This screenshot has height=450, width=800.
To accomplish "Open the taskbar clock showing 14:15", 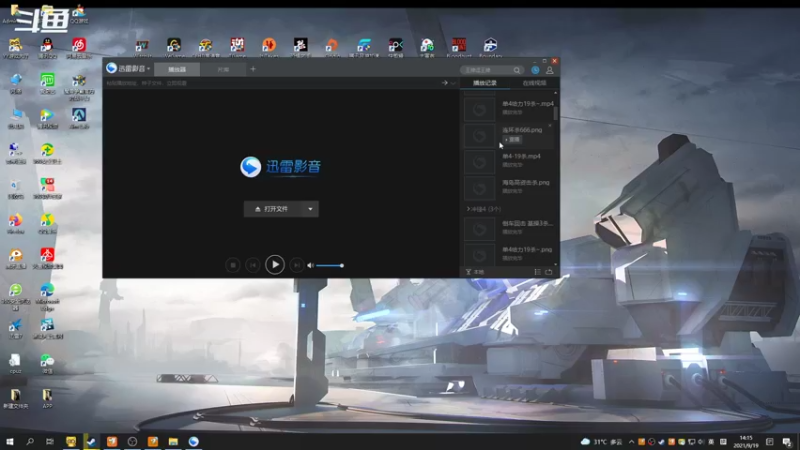I will coord(746,442).
